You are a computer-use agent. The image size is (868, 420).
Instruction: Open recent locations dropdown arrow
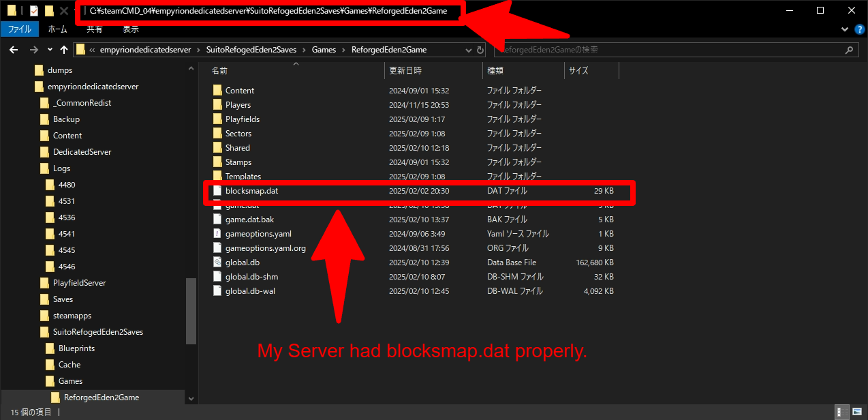pos(50,50)
